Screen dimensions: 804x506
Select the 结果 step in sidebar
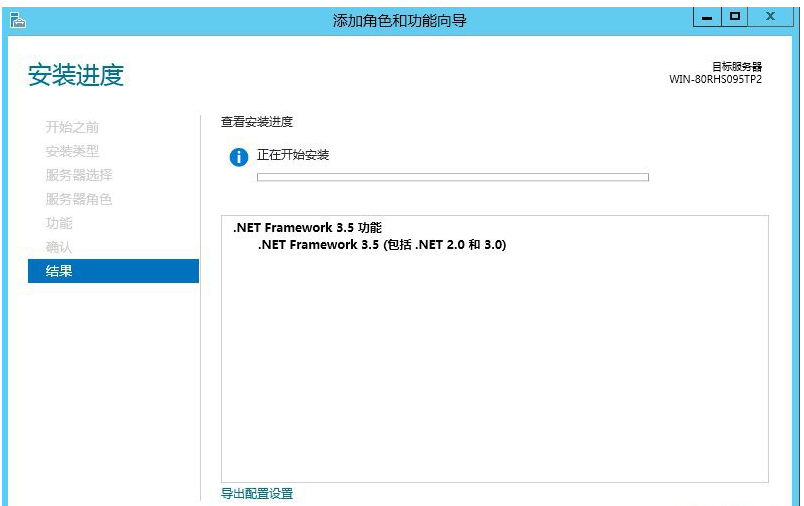[x=113, y=271]
